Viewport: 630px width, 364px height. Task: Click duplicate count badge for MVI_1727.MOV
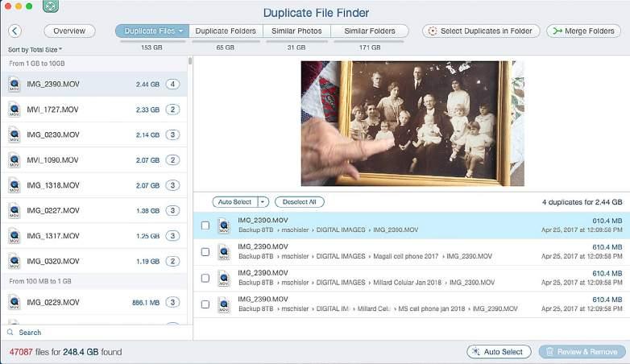172,110
